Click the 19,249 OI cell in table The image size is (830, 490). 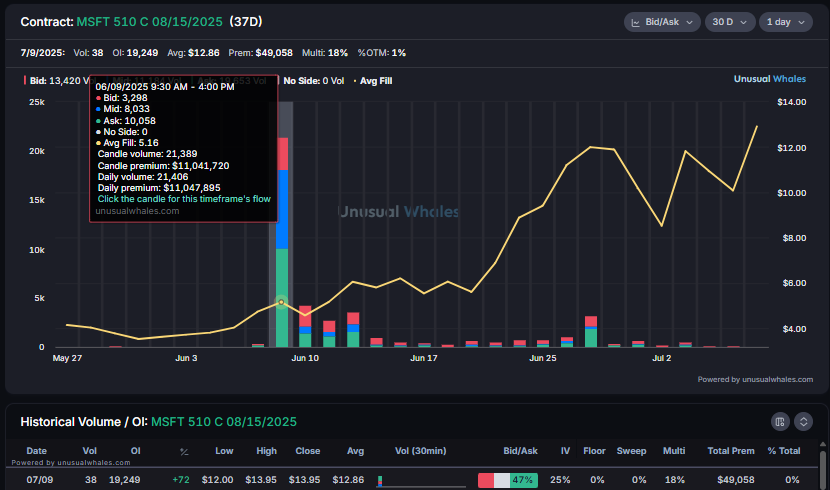coord(124,480)
